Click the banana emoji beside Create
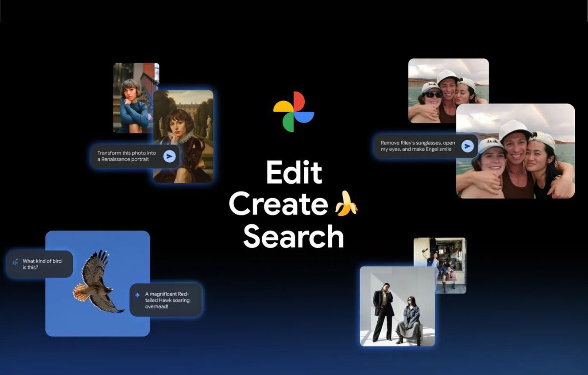 click(346, 203)
